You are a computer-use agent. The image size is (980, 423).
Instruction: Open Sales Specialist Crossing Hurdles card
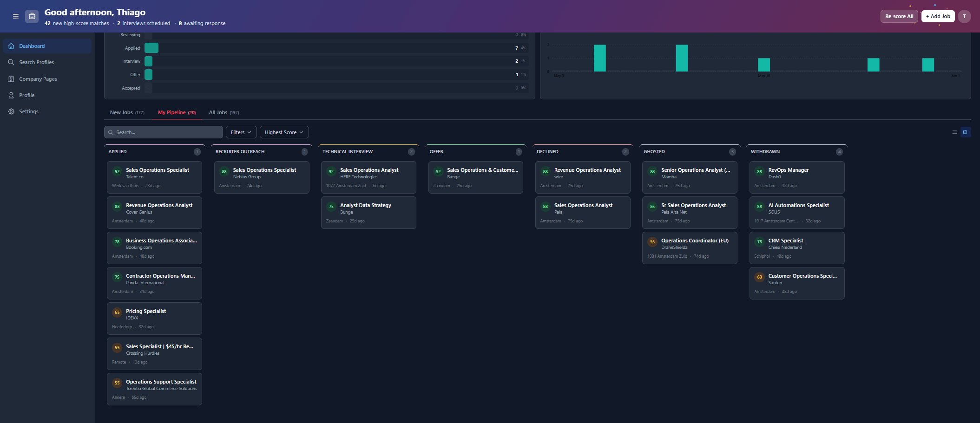tap(154, 354)
